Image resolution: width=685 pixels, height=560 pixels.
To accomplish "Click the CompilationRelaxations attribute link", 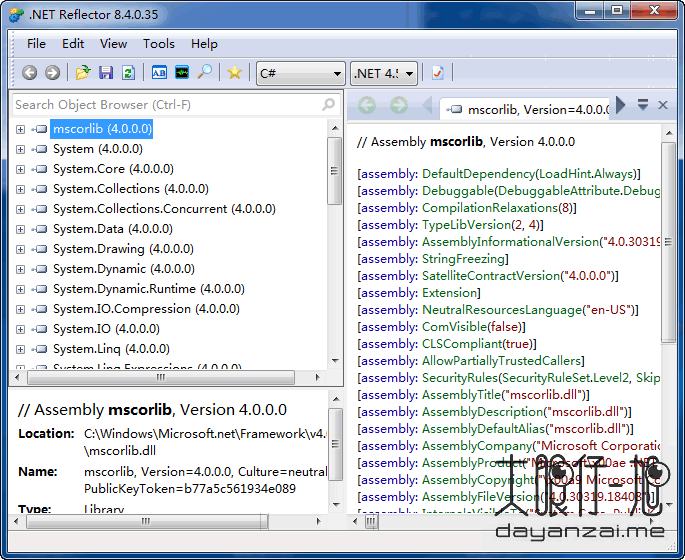I will (x=490, y=208).
